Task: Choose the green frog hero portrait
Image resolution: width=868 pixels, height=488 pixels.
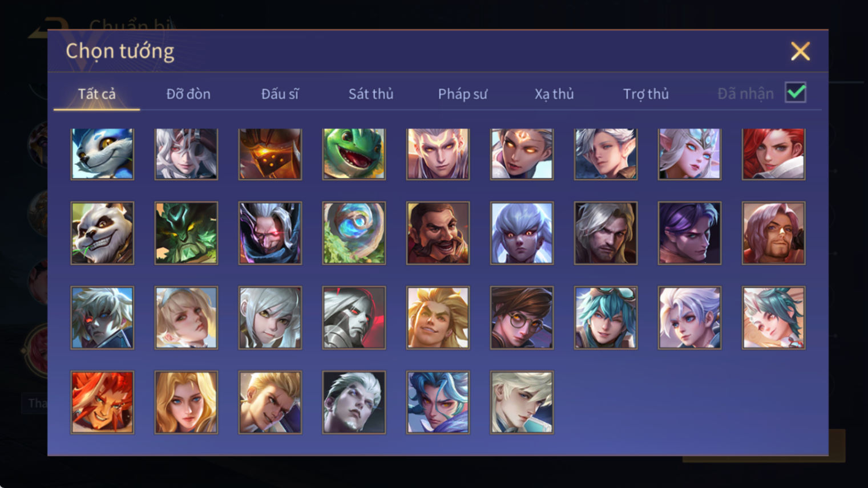Action: (x=354, y=154)
